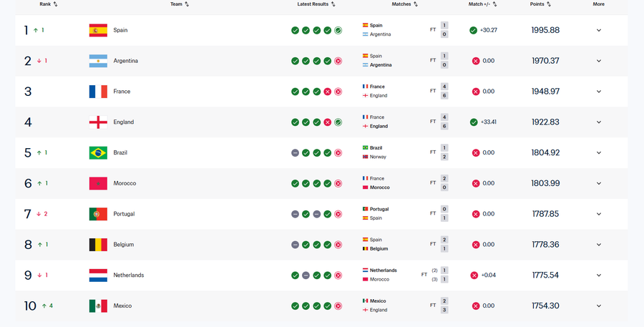Image resolution: width=644 pixels, height=327 pixels.
Task: Sort table by Points column
Action: pos(540,4)
